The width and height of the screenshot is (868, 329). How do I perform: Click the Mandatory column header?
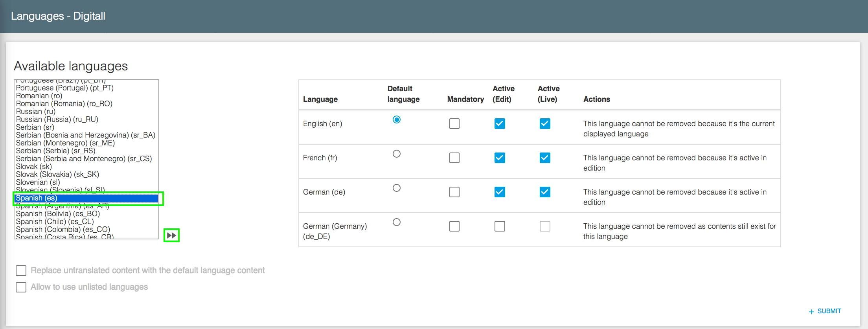tap(465, 99)
